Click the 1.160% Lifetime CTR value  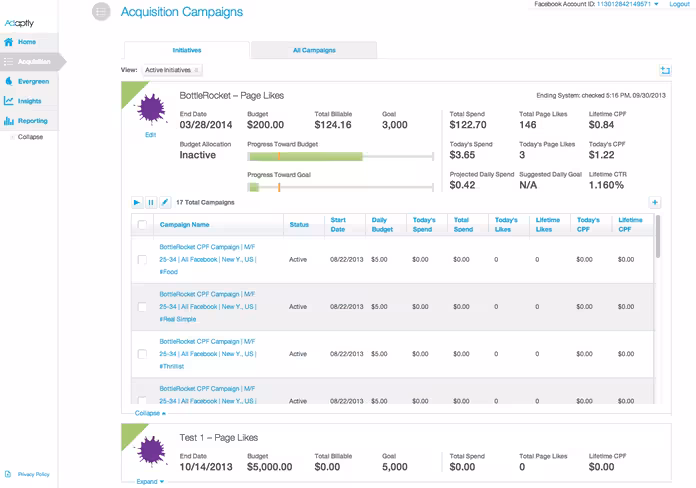(606, 185)
